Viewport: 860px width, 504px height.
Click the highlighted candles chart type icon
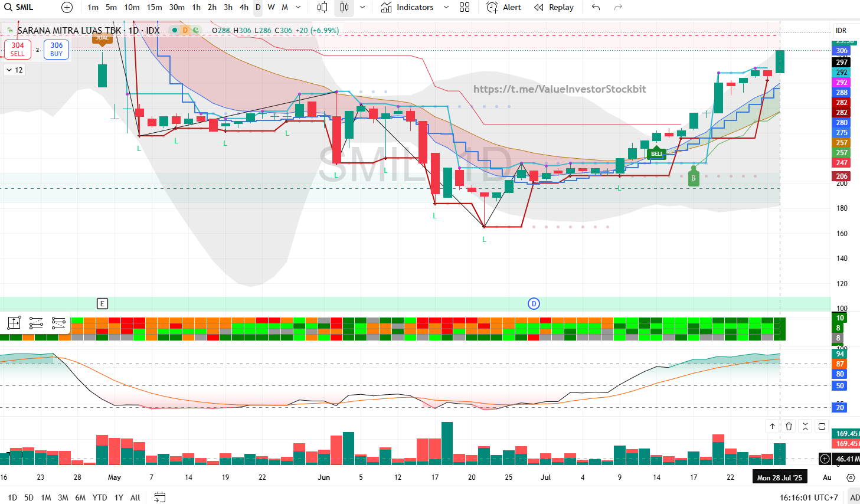(x=345, y=7)
